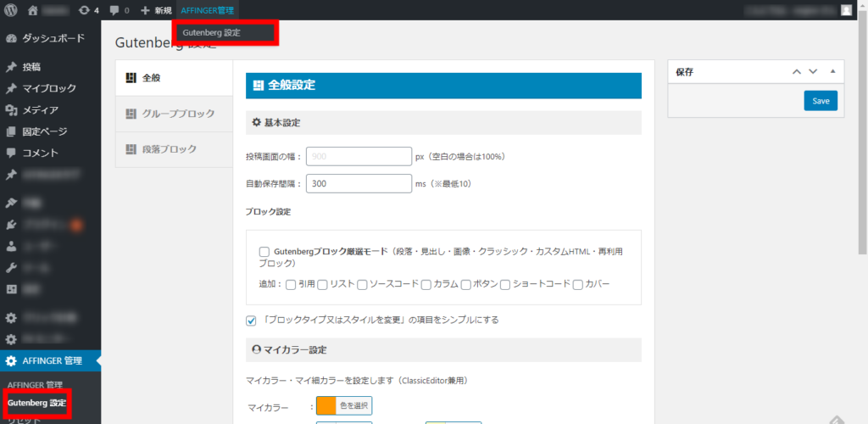Click the 色を選択 button
868x424 pixels.
353,405
